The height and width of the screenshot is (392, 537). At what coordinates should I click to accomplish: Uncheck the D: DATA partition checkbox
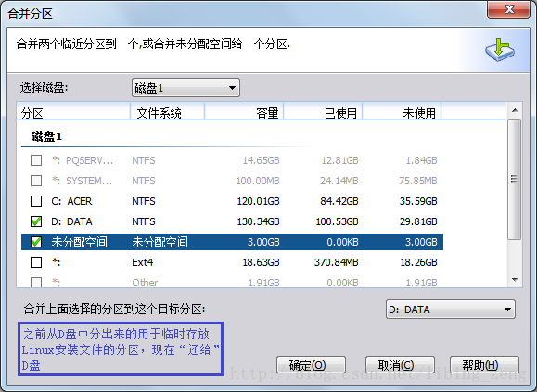[x=36, y=221]
